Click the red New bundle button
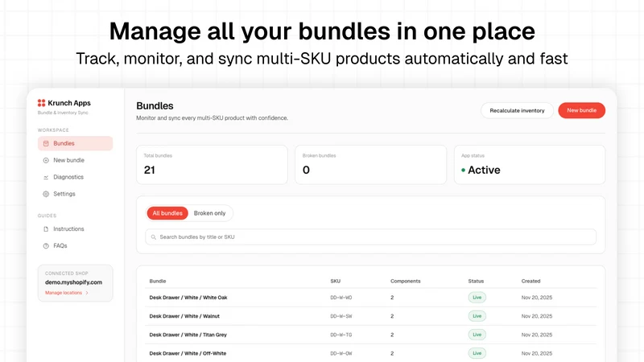644x362 pixels. pos(581,110)
